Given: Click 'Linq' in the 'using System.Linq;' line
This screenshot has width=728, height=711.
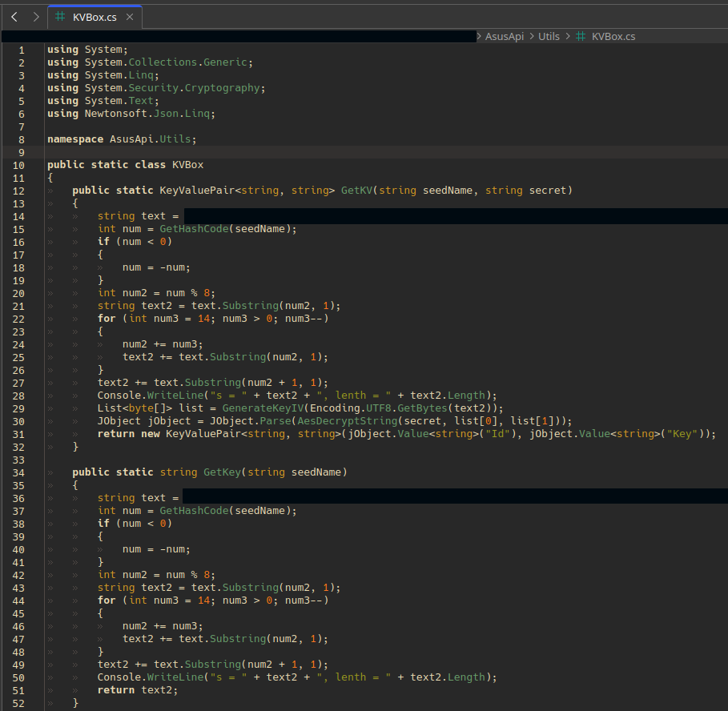Looking at the screenshot, I should click(x=141, y=75).
